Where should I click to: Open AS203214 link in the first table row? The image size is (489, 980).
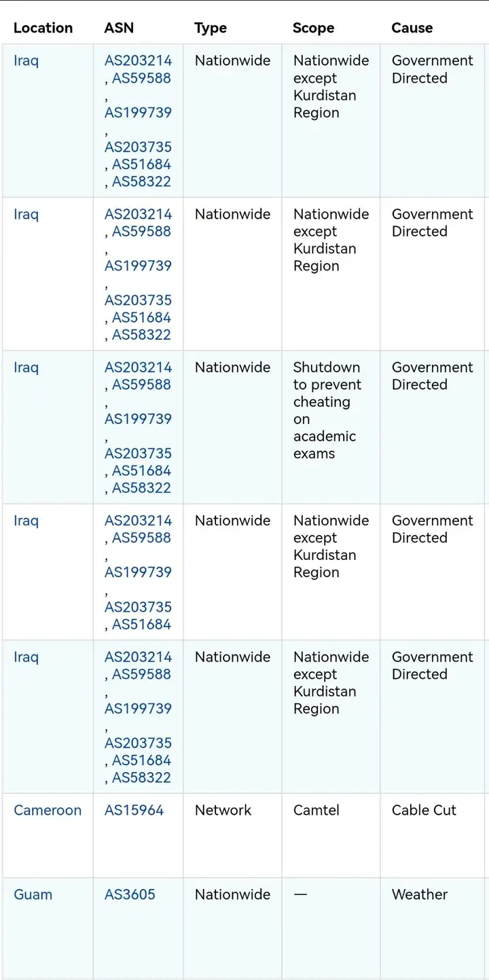click(138, 60)
